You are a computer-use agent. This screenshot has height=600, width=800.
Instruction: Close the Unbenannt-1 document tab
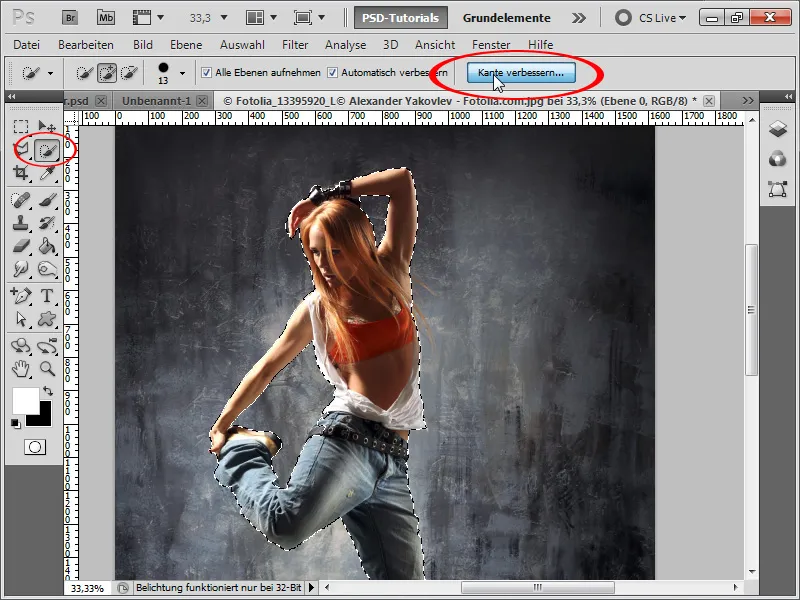tap(203, 101)
